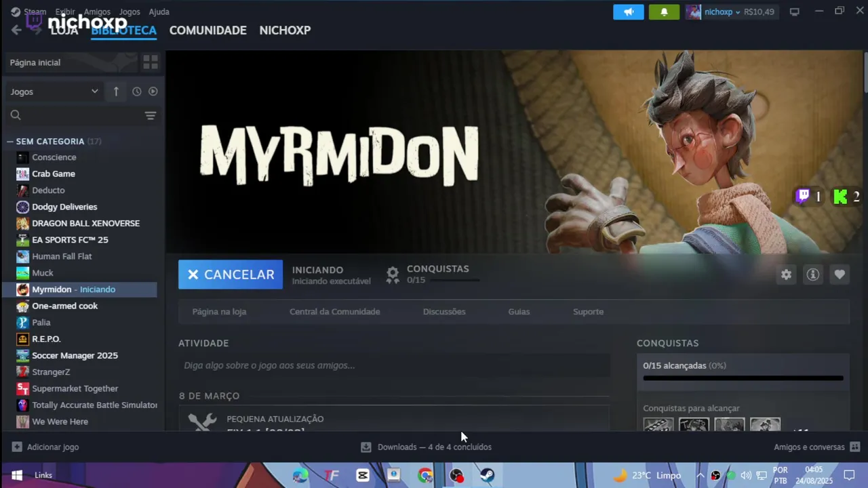The width and height of the screenshot is (868, 488).
Task: Toggle the sort ascending arrow icon
Action: [x=116, y=91]
